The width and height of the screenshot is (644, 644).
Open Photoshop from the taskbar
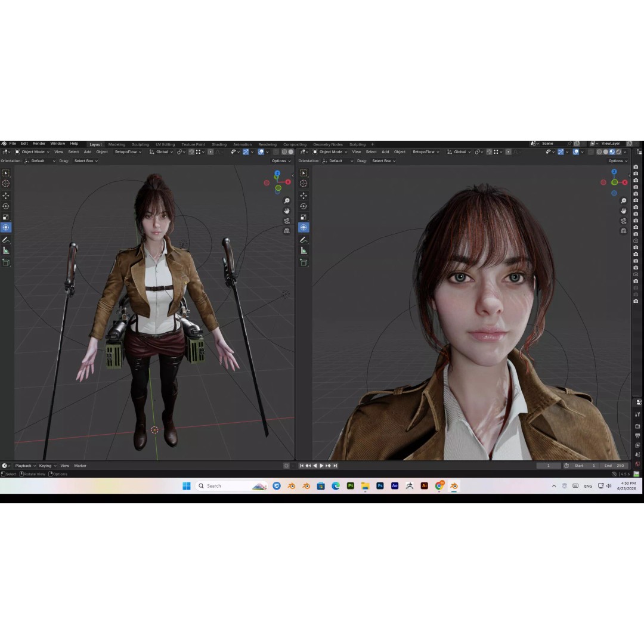click(380, 486)
